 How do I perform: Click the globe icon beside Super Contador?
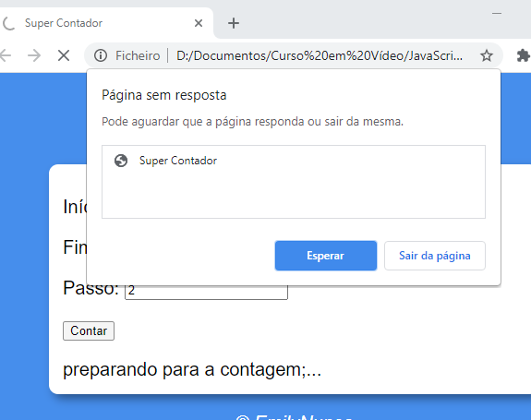121,161
